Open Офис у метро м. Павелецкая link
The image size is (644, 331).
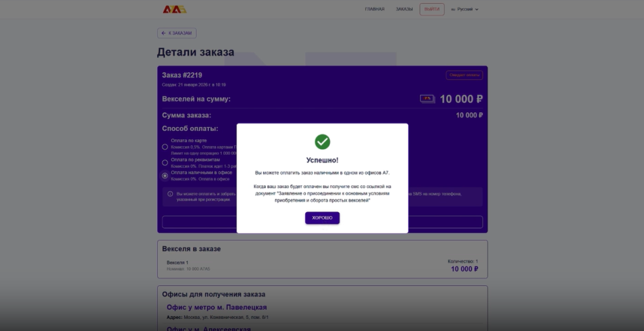coord(217,307)
